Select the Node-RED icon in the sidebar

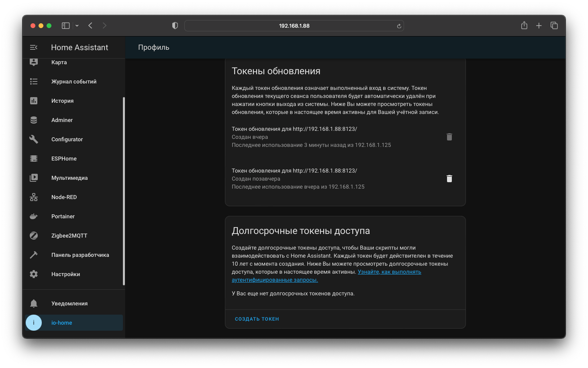(34, 197)
